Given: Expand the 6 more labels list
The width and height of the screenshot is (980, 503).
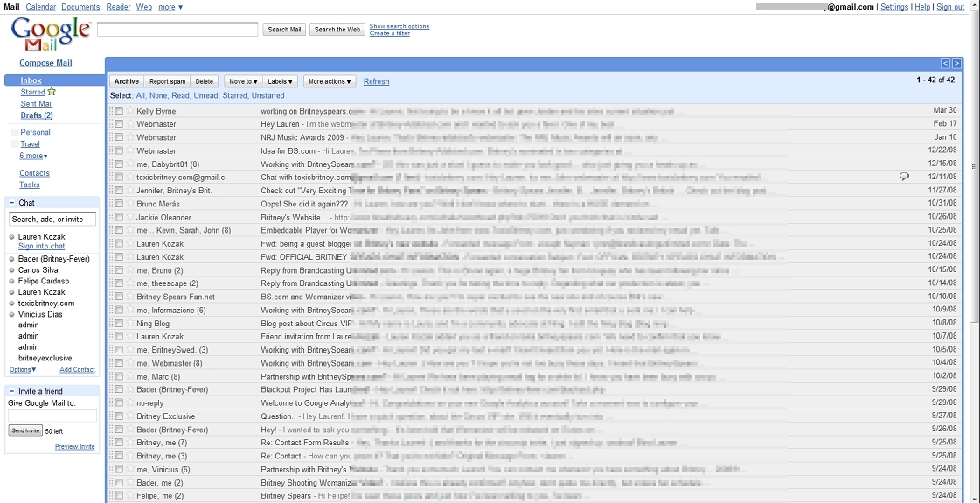Looking at the screenshot, I should (x=33, y=156).
